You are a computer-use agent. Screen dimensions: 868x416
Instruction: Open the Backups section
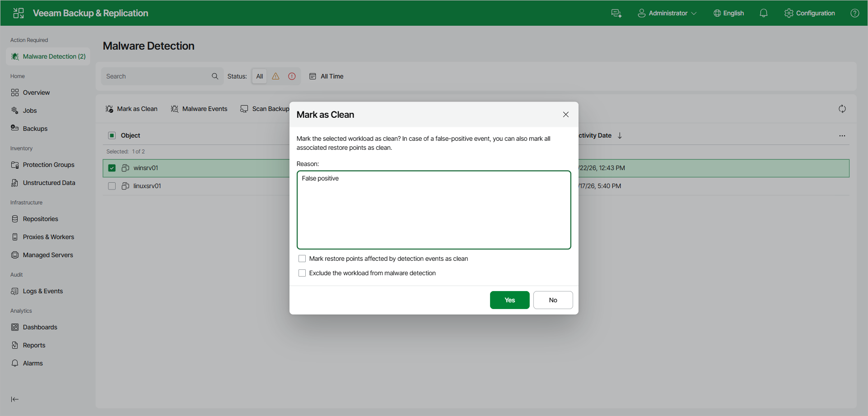(x=29, y=129)
